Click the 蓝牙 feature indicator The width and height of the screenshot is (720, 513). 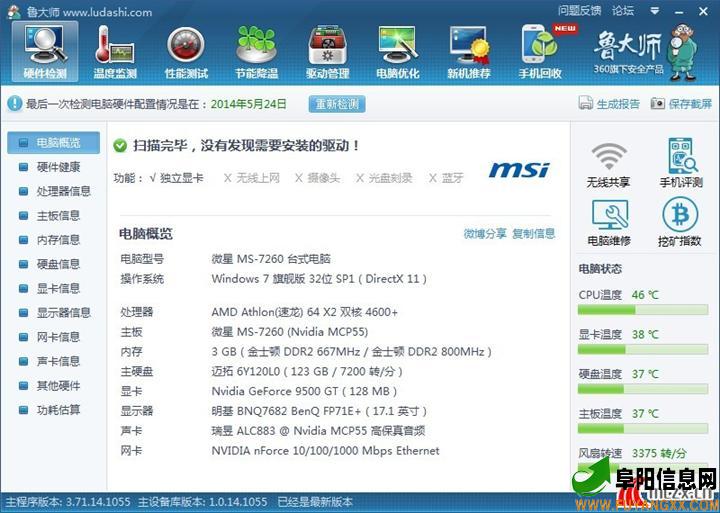coord(446,178)
